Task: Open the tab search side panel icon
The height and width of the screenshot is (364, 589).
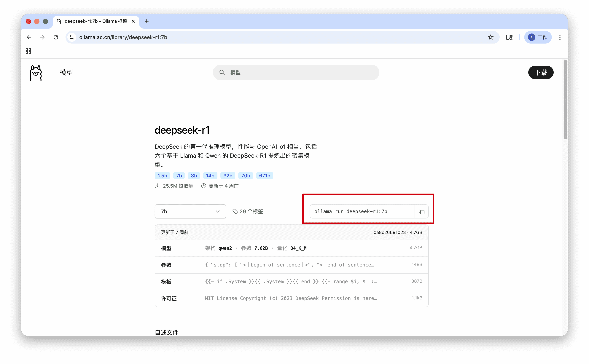Action: [509, 37]
